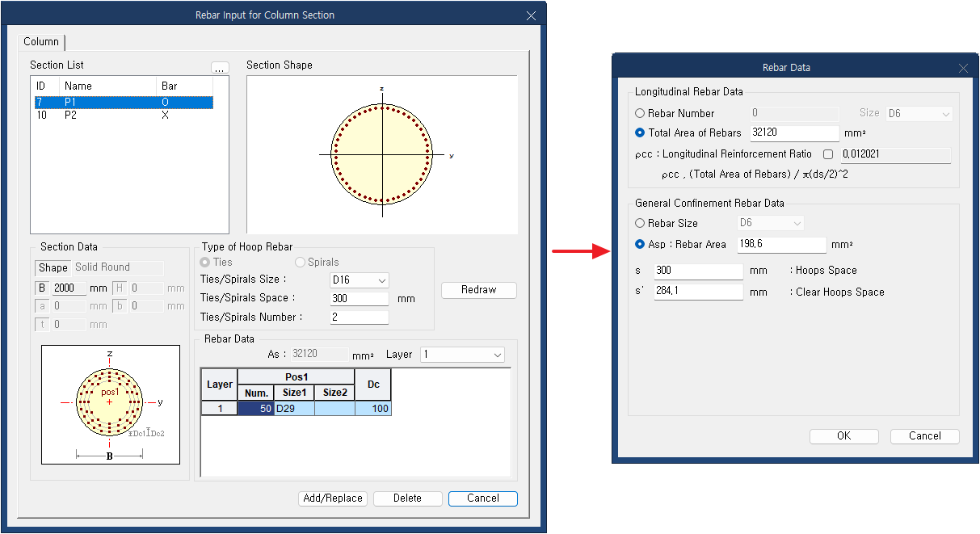Click the Add/Replace button

[x=333, y=498]
